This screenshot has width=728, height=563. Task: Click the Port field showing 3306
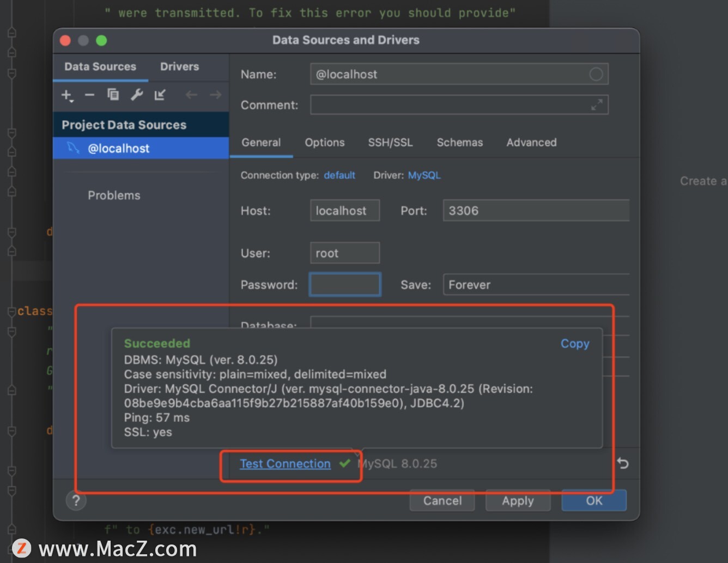536,211
